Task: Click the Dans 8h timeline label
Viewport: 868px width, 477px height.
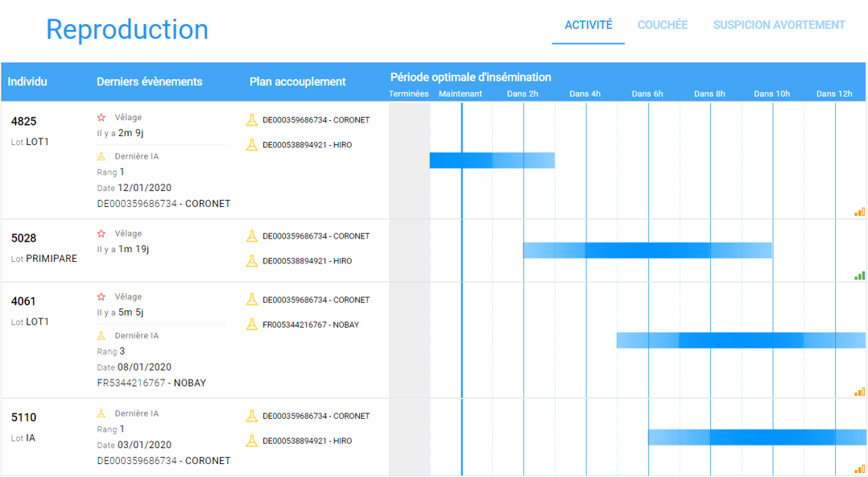Action: pos(709,93)
